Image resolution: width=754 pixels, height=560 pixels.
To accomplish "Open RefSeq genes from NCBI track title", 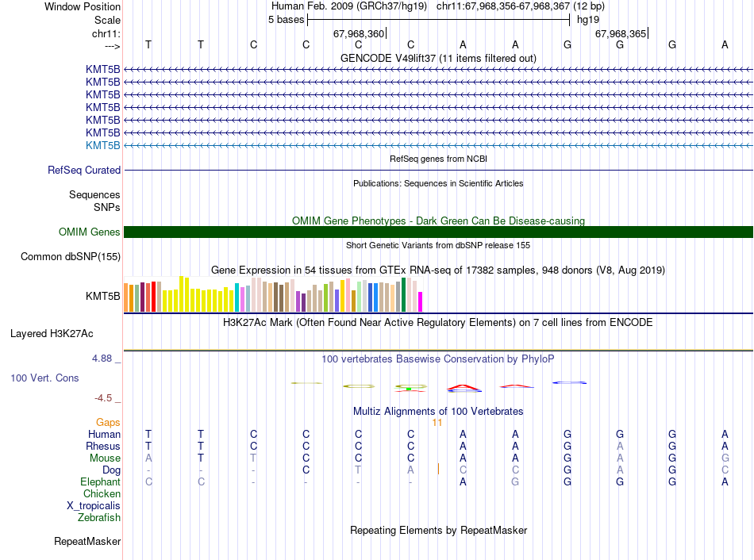I will [x=438, y=159].
